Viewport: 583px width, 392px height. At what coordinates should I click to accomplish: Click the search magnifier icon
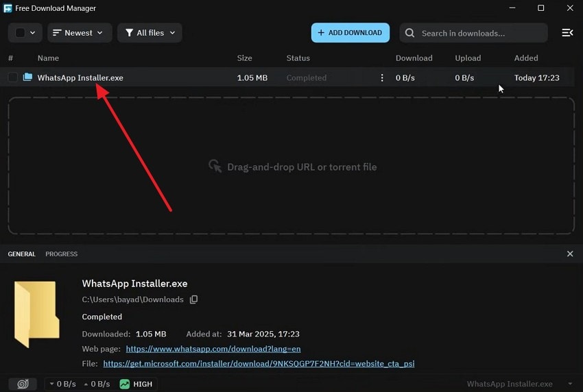(x=409, y=33)
